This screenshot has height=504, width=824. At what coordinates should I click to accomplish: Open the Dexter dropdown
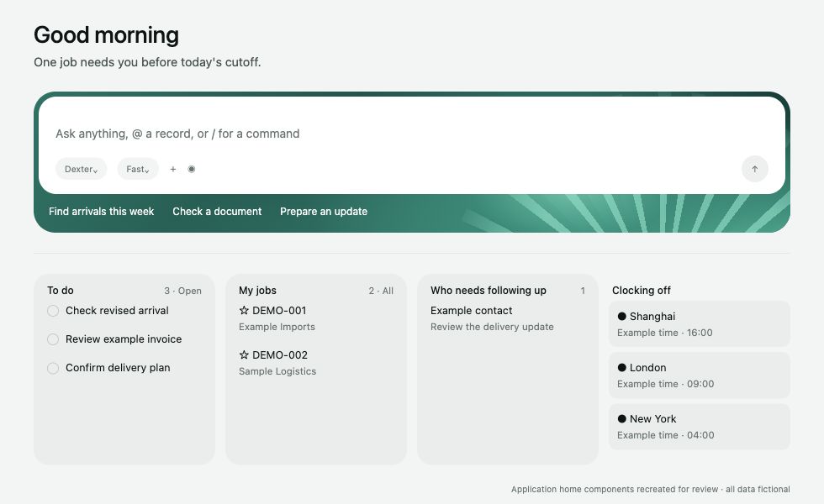tap(81, 169)
